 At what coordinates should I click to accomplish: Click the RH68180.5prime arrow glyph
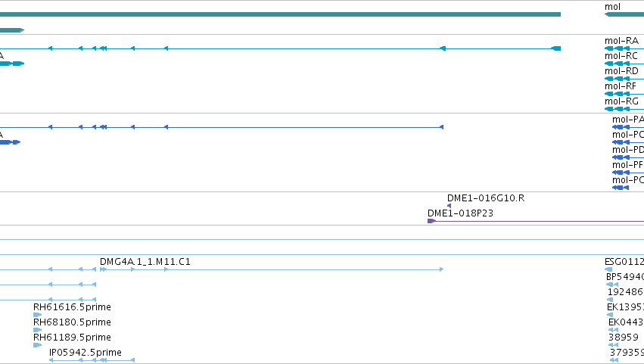[x=37, y=330]
